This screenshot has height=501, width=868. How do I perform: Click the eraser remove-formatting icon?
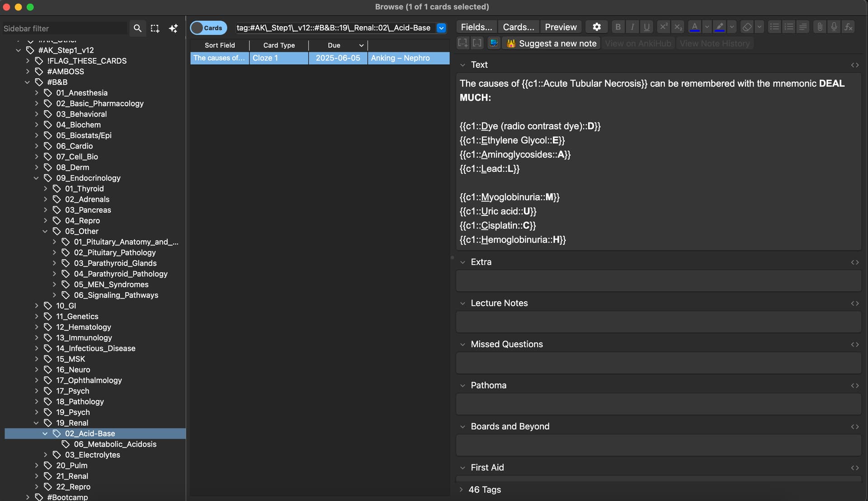point(747,27)
